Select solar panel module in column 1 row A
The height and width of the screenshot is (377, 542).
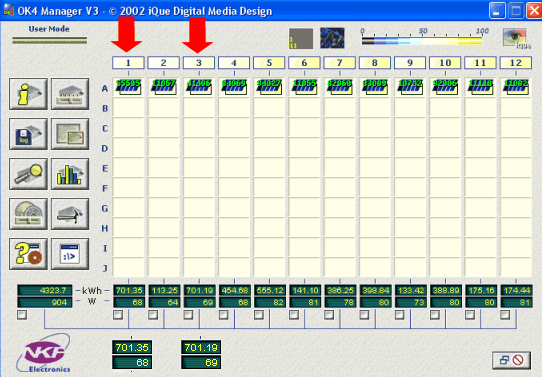click(x=129, y=87)
